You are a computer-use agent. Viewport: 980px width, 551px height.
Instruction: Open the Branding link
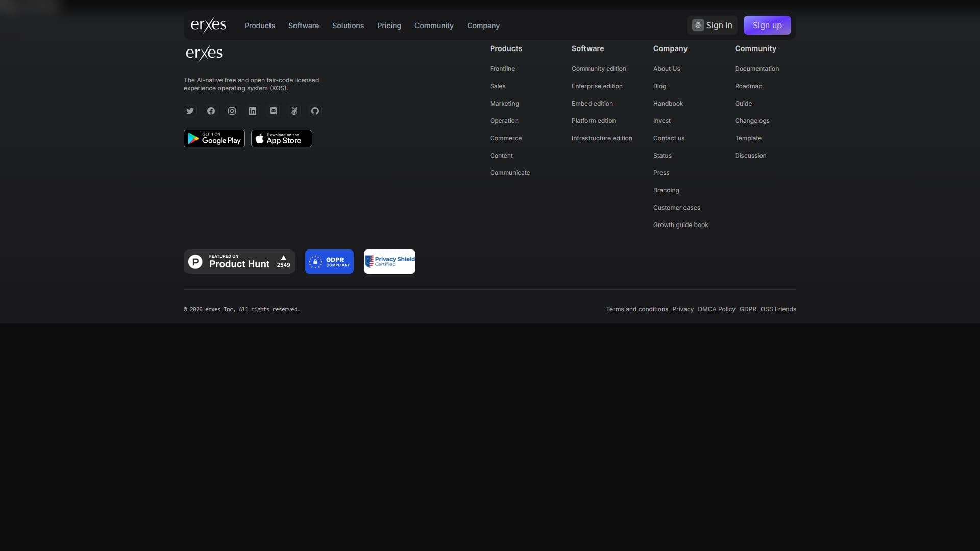coord(666,190)
